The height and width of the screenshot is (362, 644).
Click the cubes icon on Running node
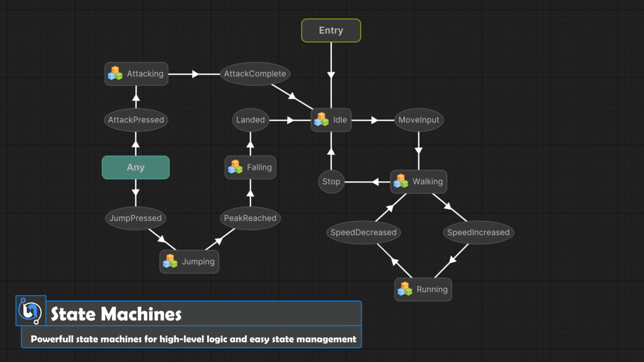(405, 289)
